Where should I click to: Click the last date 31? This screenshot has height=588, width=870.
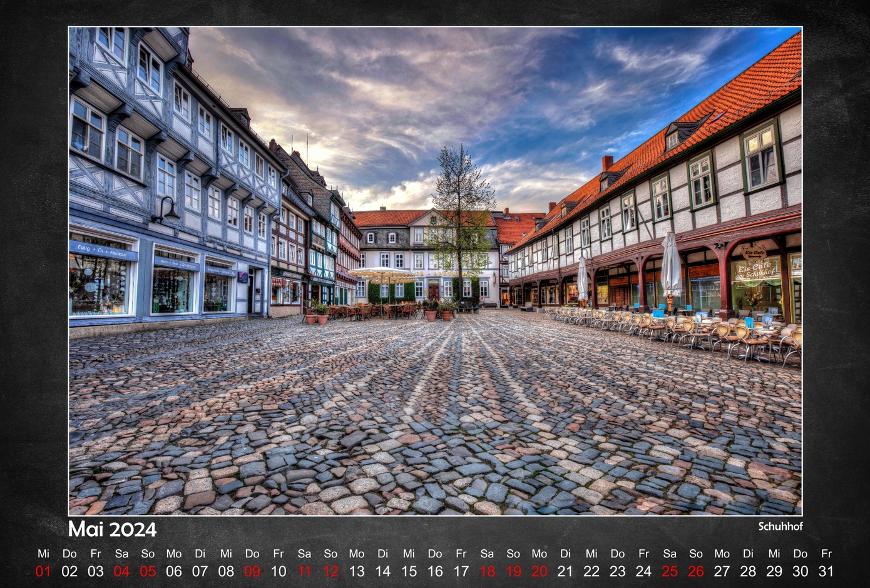pyautogui.click(x=826, y=571)
